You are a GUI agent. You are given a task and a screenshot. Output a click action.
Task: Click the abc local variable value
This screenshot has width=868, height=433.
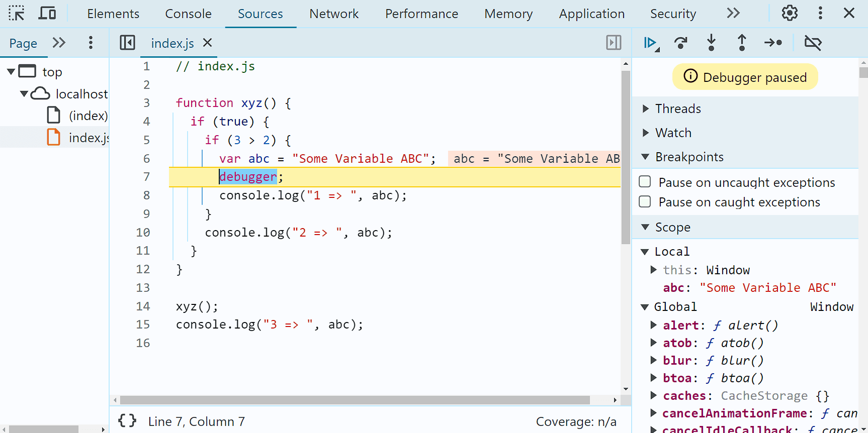pyautogui.click(x=768, y=288)
